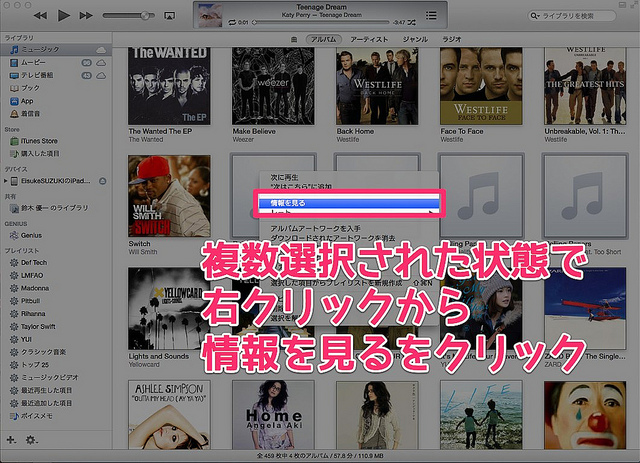Select Weezer Make Believe album cover

click(273, 86)
